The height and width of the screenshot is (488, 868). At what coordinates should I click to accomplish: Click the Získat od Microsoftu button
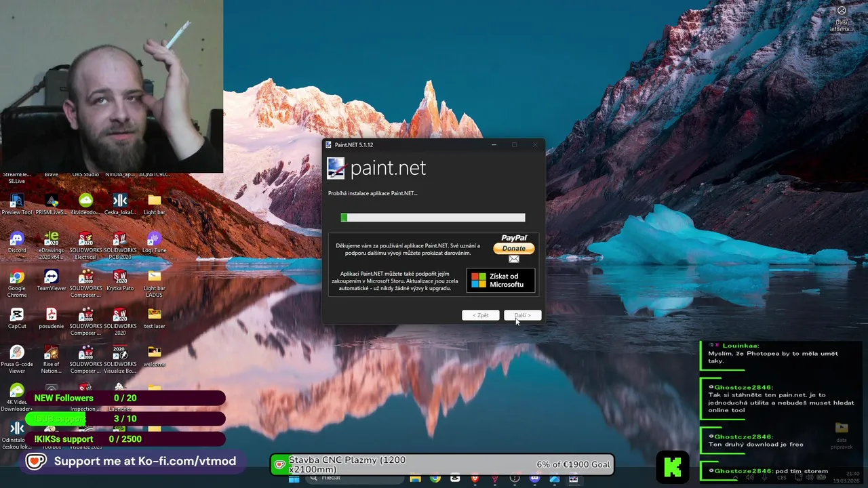pos(500,280)
